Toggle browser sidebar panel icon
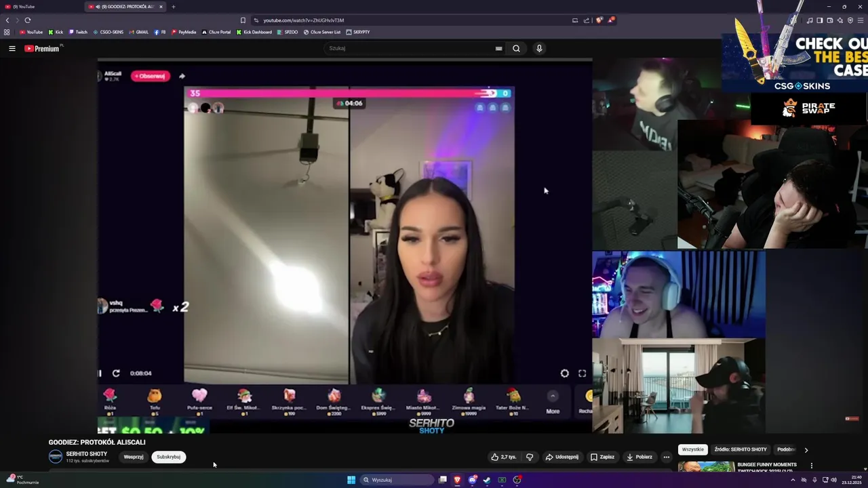 [819, 20]
